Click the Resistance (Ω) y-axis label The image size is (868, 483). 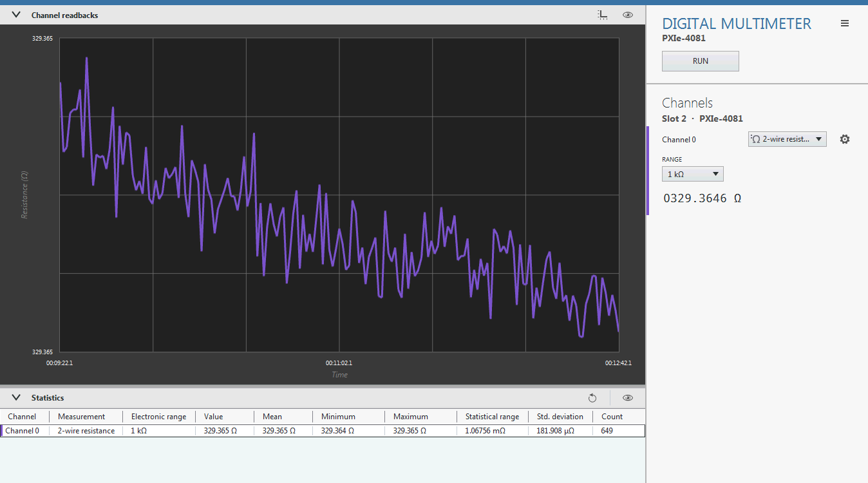tap(24, 194)
